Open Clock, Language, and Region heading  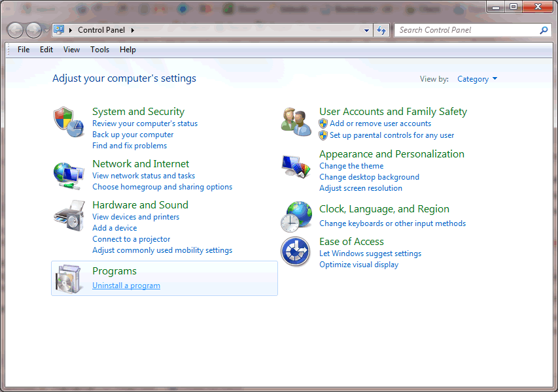coord(384,209)
